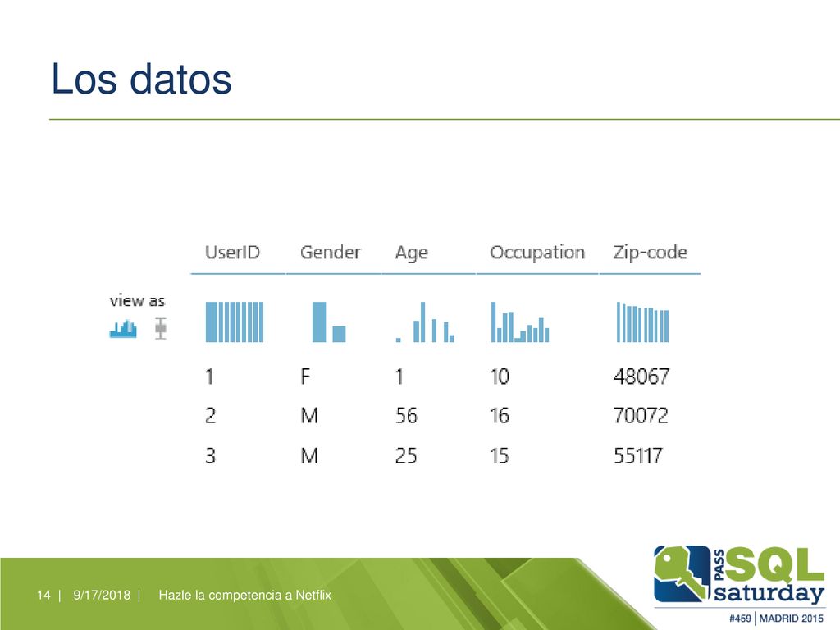The height and width of the screenshot is (630, 840).
Task: Click the Zip-code value 70072
Action: (641, 416)
